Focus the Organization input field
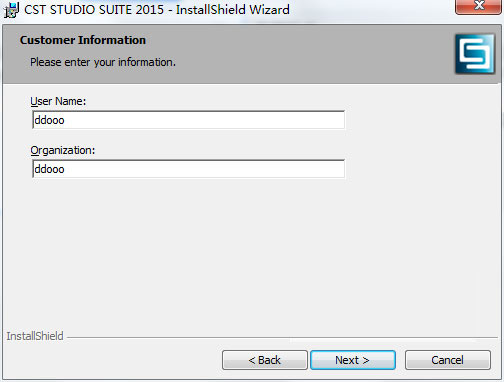Image resolution: width=504 pixels, height=382 pixels. pyautogui.click(x=189, y=169)
